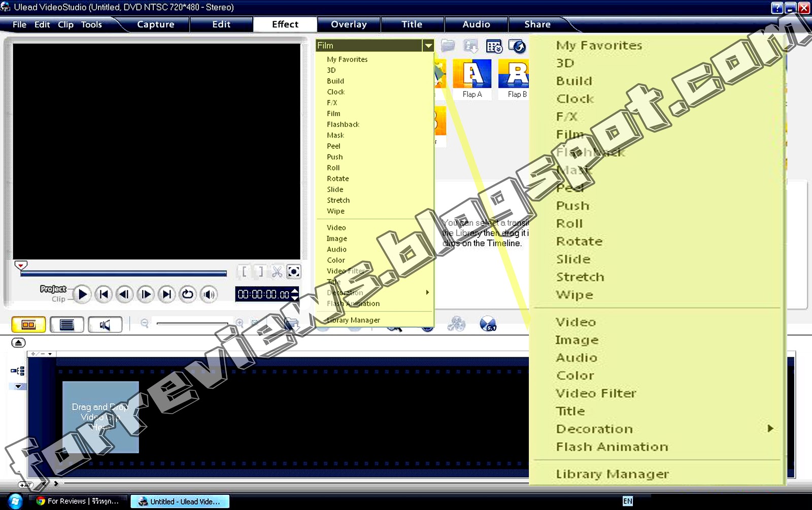Switch playback mode from Project to Clip
Screen dimensions: 812x510
[x=59, y=299]
